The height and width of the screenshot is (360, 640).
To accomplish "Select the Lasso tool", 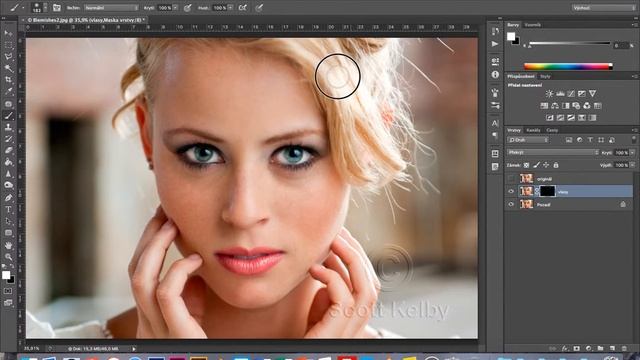I will pyautogui.click(x=8, y=56).
